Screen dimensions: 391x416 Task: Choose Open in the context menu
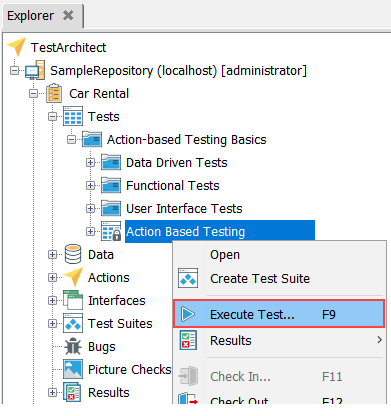click(x=225, y=255)
